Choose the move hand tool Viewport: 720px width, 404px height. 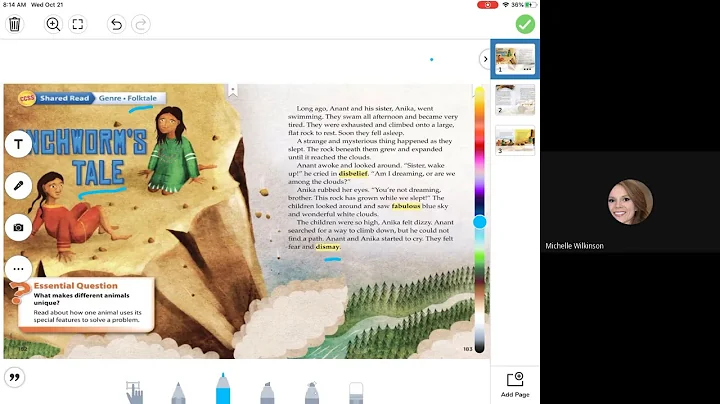[x=135, y=392]
